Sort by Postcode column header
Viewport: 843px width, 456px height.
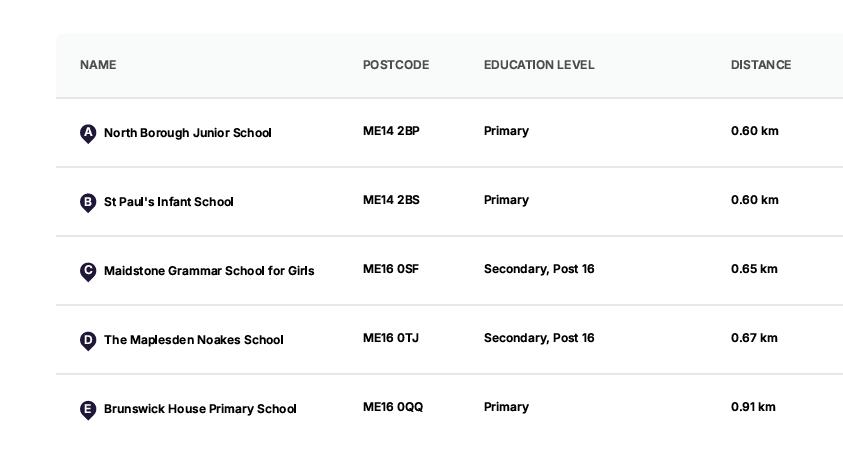[x=396, y=65]
